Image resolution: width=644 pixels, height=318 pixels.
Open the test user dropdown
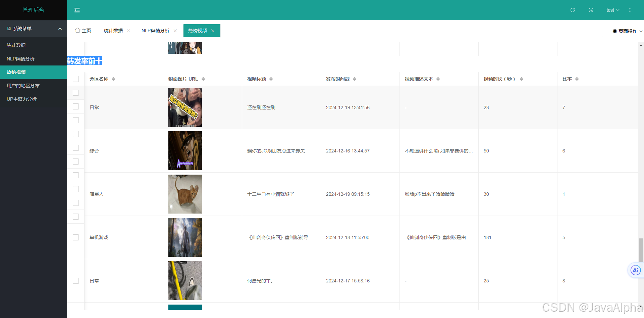coord(612,10)
